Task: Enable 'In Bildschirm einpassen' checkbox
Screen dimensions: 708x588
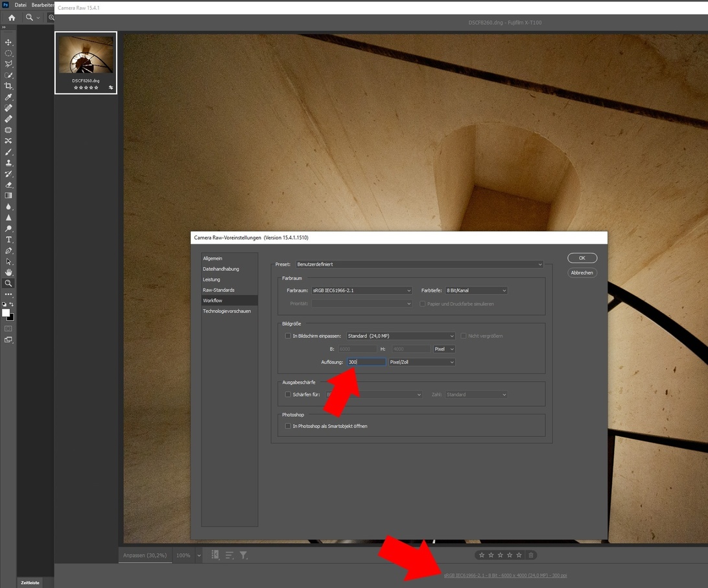Action: coord(288,336)
